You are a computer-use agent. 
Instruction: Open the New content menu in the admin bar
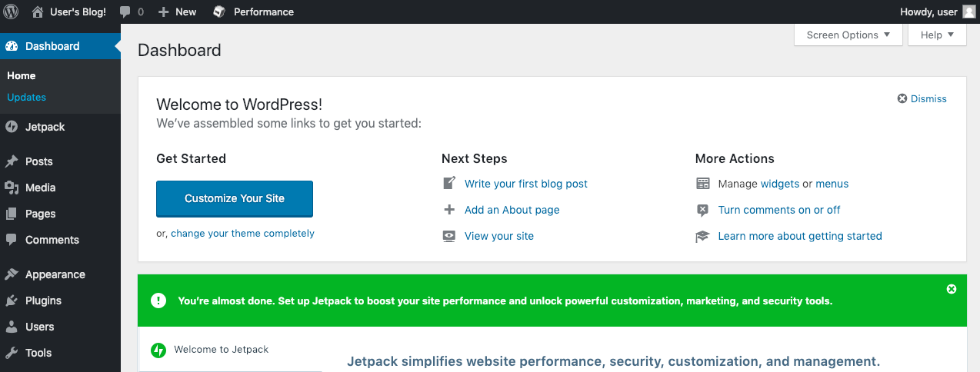pyautogui.click(x=177, y=12)
